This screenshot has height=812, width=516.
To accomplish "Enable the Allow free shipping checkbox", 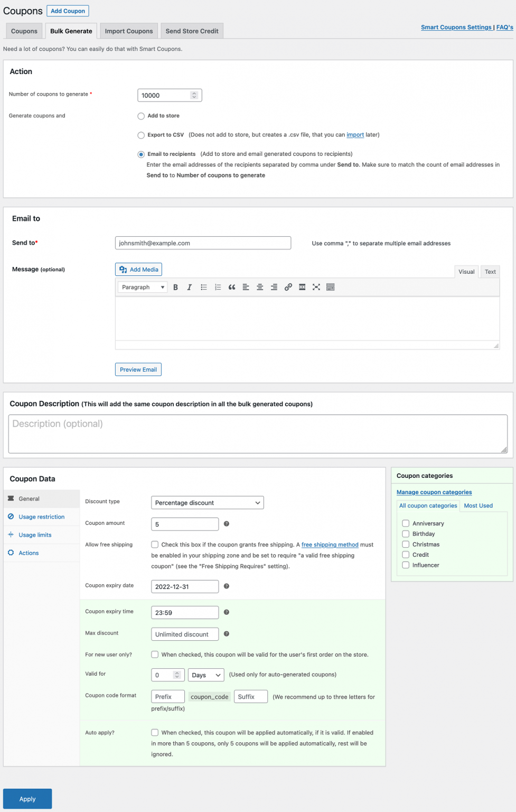I will click(x=155, y=545).
